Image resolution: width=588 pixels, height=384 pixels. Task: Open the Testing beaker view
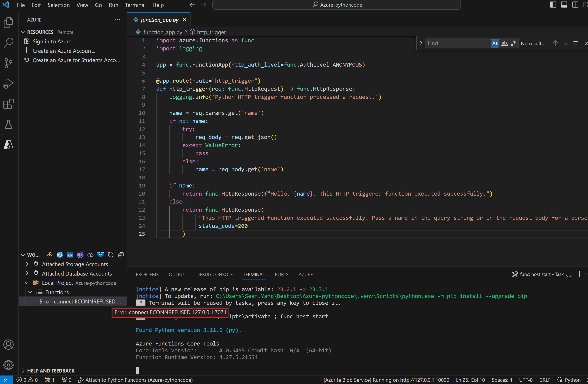[x=9, y=124]
